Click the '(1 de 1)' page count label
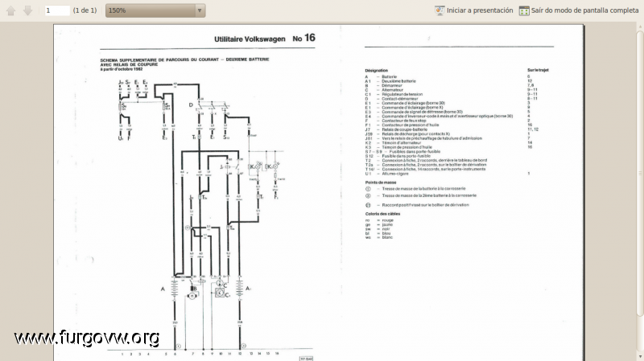This screenshot has height=361, width=644. (85, 10)
